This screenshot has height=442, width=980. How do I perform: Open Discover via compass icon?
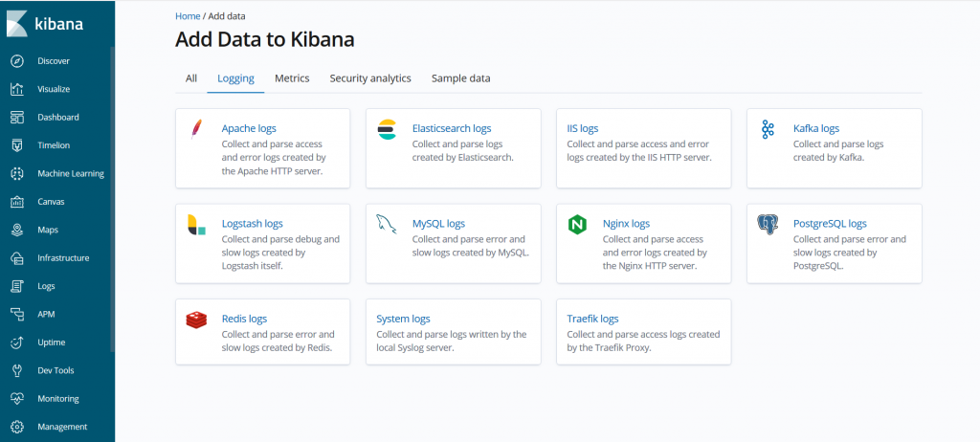17,60
